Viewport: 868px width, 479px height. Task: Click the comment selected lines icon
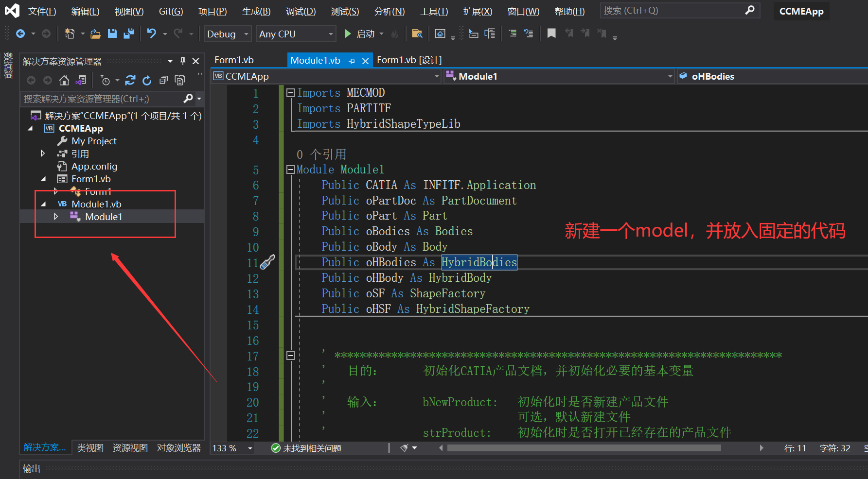coord(513,34)
